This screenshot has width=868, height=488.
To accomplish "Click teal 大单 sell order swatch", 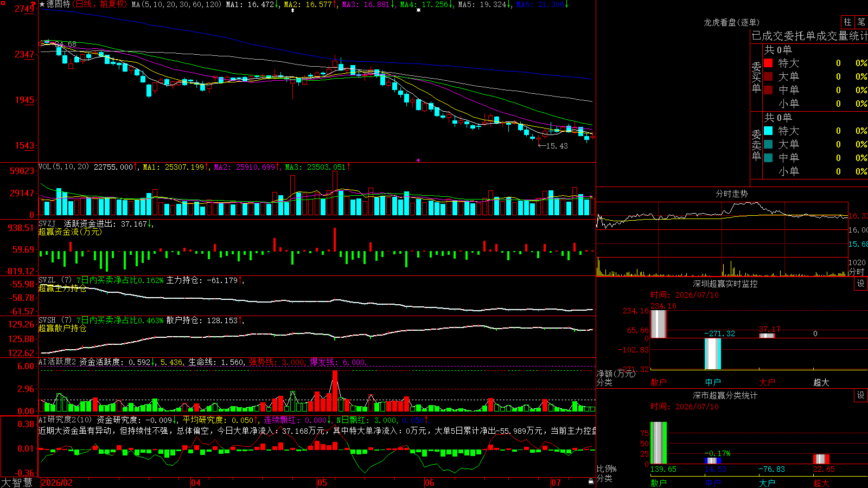I will (x=768, y=144).
